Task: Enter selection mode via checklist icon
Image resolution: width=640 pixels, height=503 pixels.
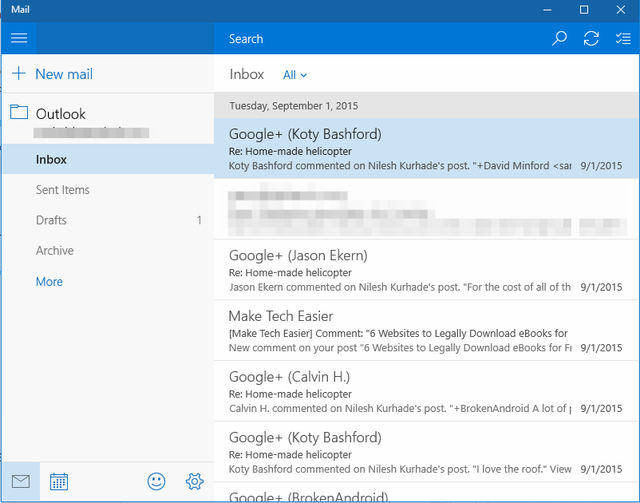Action: coord(622,38)
